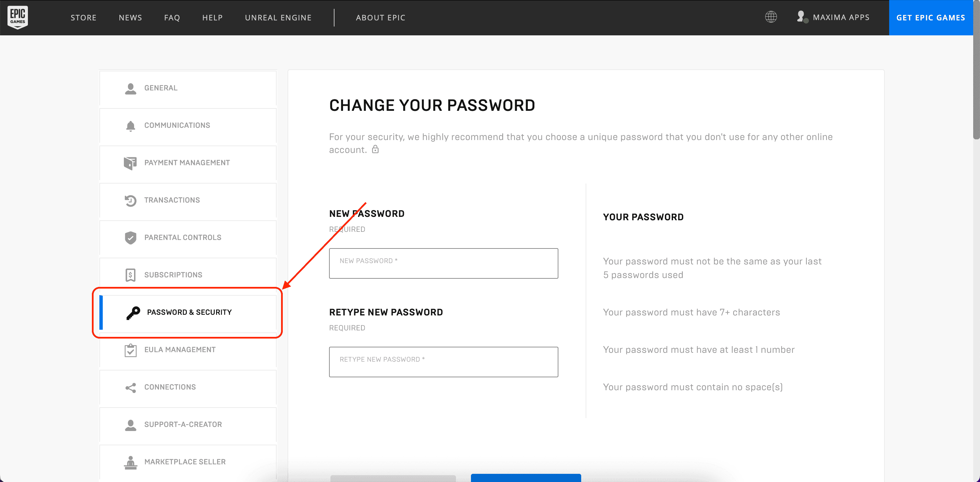Click the Get Epic Games button

click(931, 17)
